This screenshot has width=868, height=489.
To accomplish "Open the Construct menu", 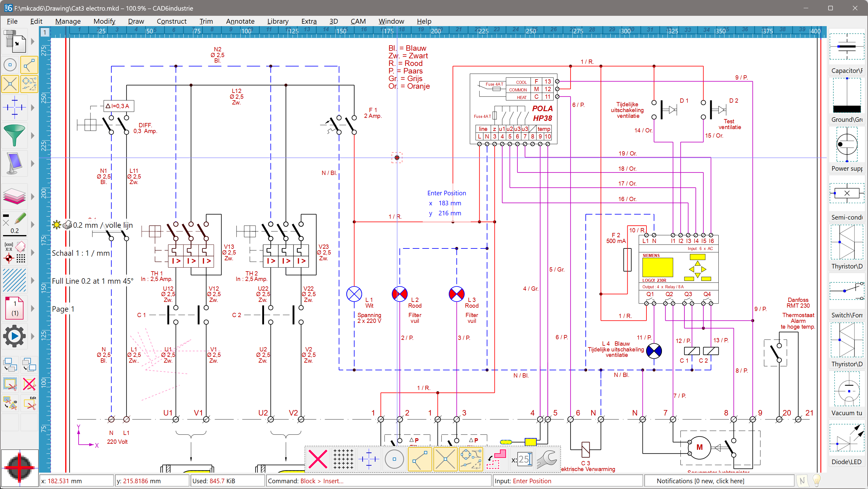I will (172, 21).
